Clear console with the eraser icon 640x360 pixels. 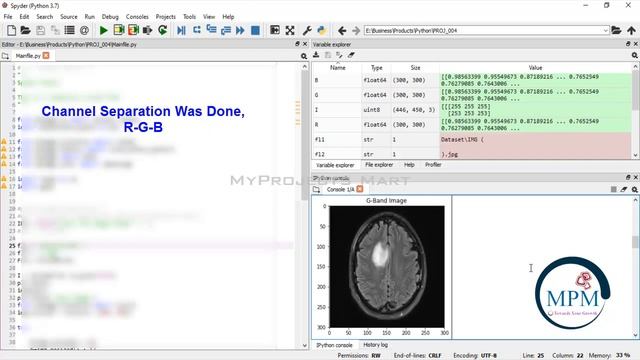623,189
